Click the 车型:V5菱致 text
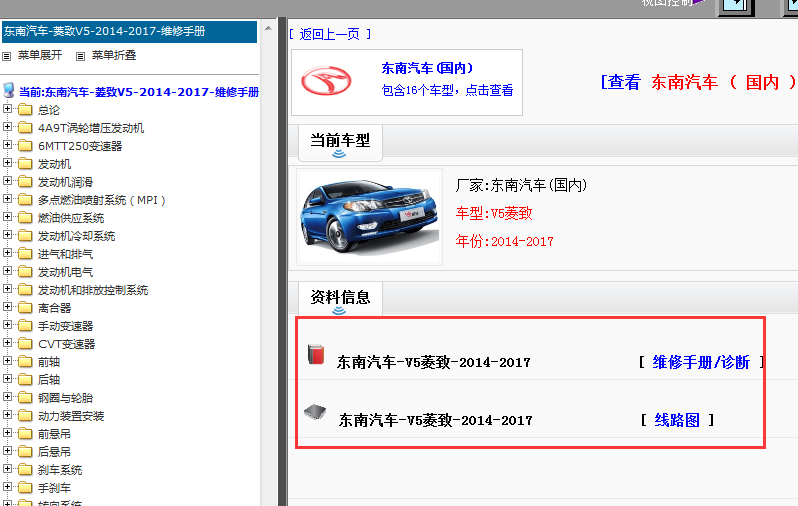Image resolution: width=798 pixels, height=506 pixels. pos(494,213)
